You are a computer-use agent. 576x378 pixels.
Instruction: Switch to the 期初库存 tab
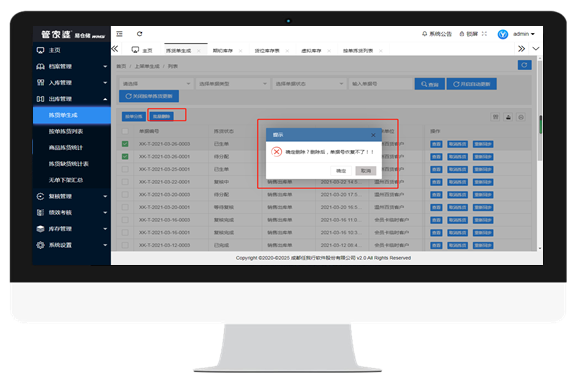(x=223, y=51)
